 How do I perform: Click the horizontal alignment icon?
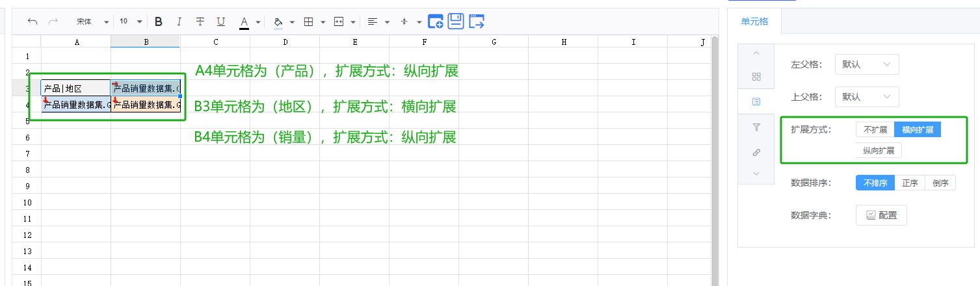tap(373, 21)
